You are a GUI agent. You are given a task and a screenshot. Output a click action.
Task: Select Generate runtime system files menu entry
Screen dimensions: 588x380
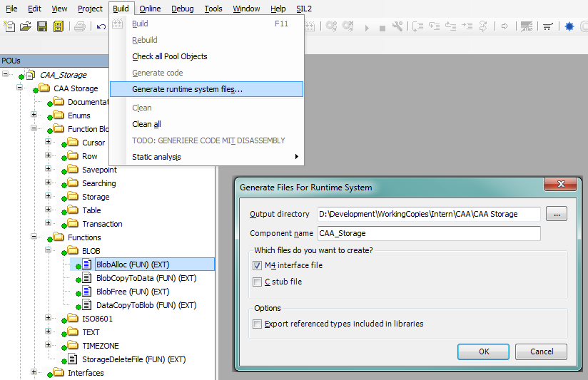pos(187,89)
